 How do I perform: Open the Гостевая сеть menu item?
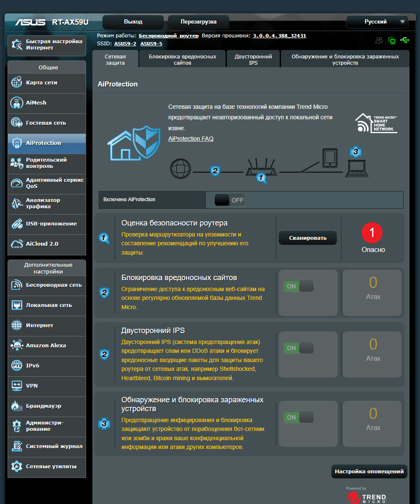click(47, 123)
